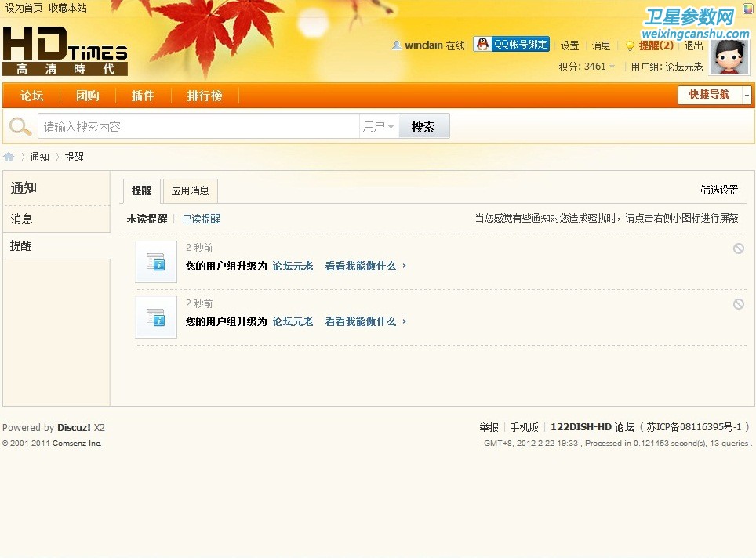756x558 pixels.
Task: Click the HD Times 高清時代 logo
Action: (65, 52)
